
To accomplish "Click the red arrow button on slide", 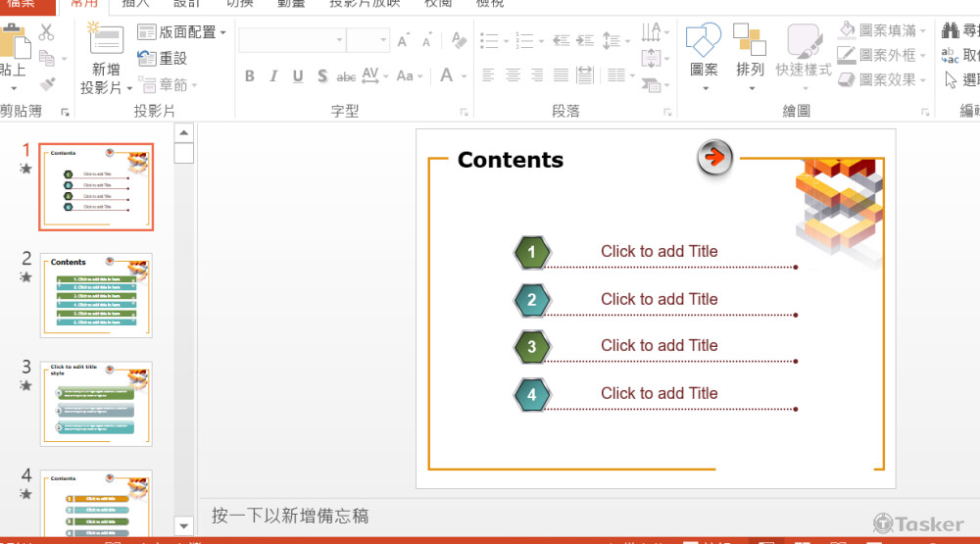I will (x=715, y=157).
